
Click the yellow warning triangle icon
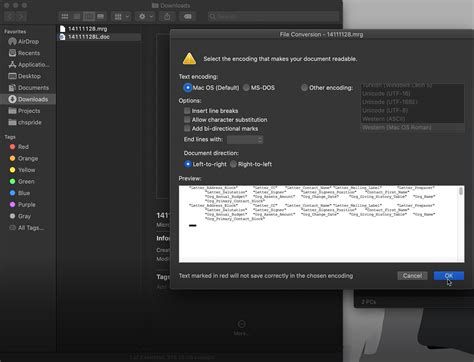(189, 59)
